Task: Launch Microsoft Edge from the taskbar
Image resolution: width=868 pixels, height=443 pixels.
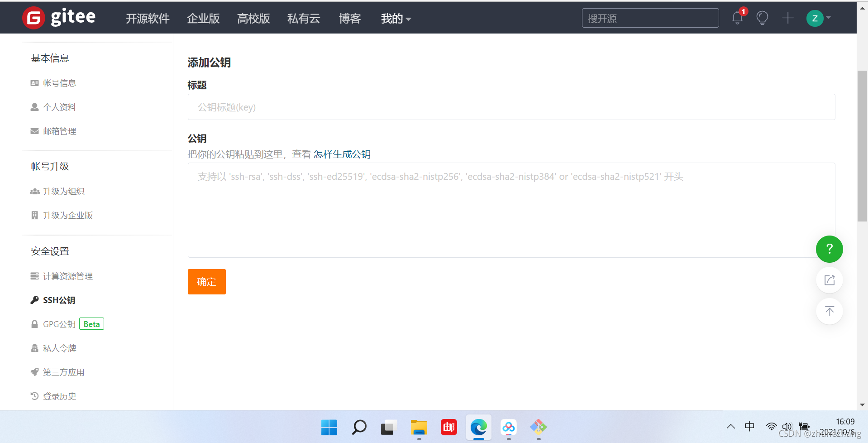Action: point(478,427)
